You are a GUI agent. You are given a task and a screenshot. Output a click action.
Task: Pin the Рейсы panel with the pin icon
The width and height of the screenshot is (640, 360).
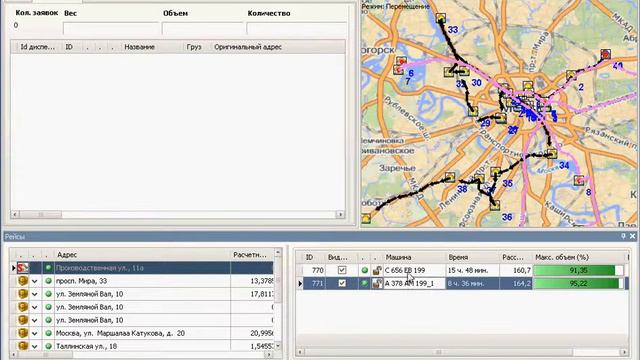pyautogui.click(x=623, y=236)
